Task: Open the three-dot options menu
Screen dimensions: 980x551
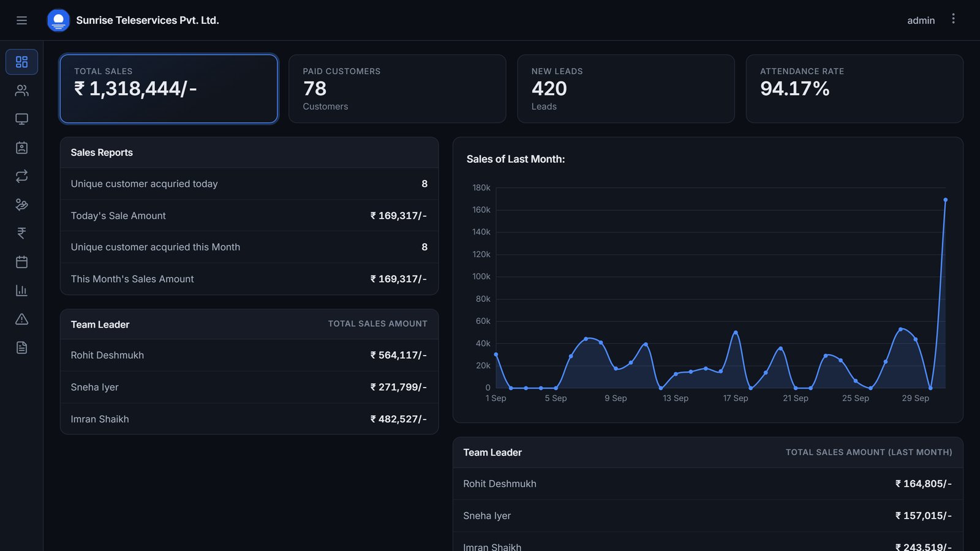Action: click(x=953, y=19)
